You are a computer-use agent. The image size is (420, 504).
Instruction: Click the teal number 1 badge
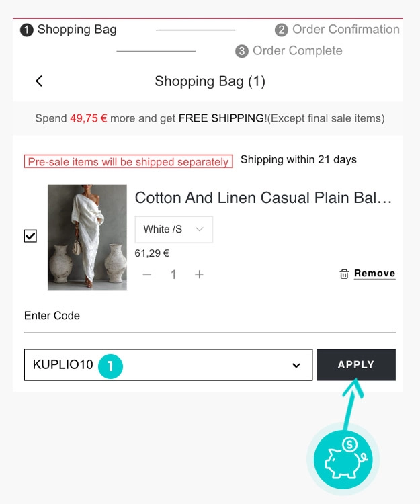(110, 366)
